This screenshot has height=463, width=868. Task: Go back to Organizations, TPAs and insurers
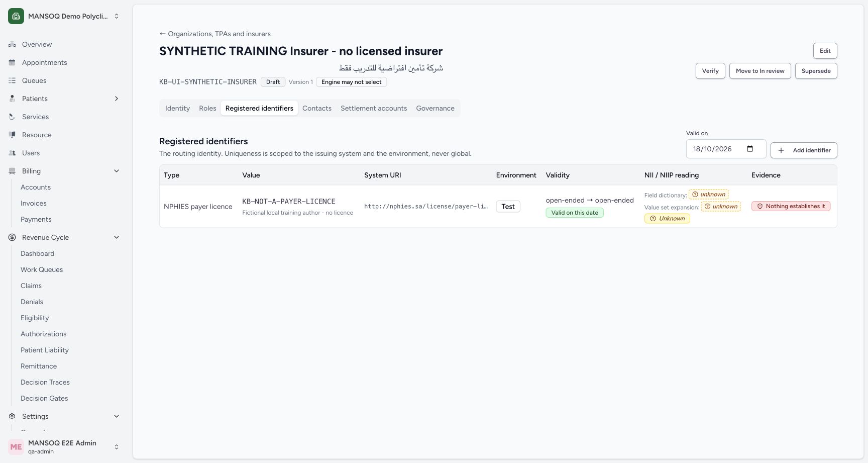click(x=215, y=34)
